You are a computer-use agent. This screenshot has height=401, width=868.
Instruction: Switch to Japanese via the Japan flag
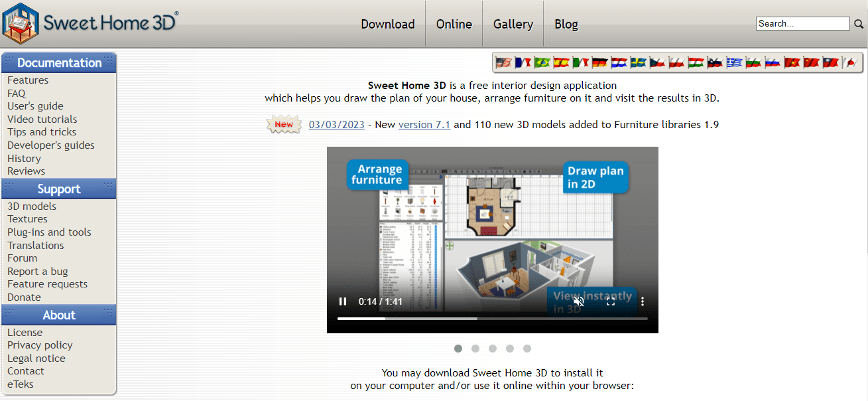tap(849, 62)
